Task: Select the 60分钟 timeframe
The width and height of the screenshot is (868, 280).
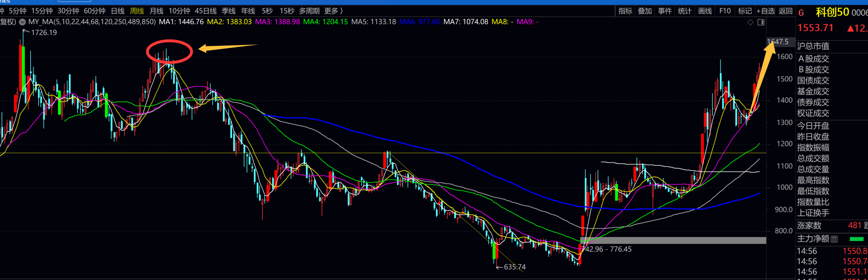Action: point(94,11)
